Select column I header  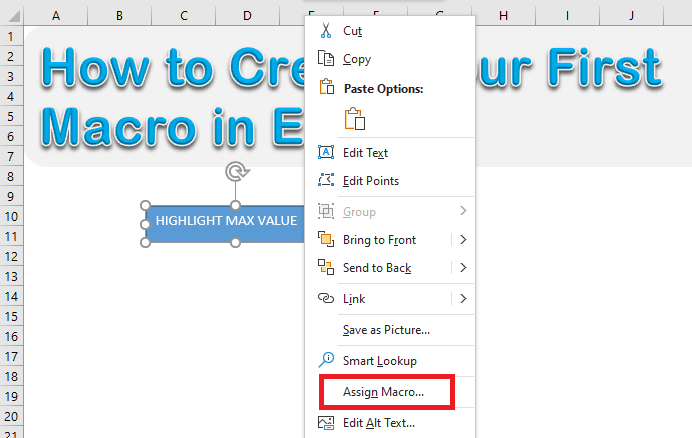567,16
